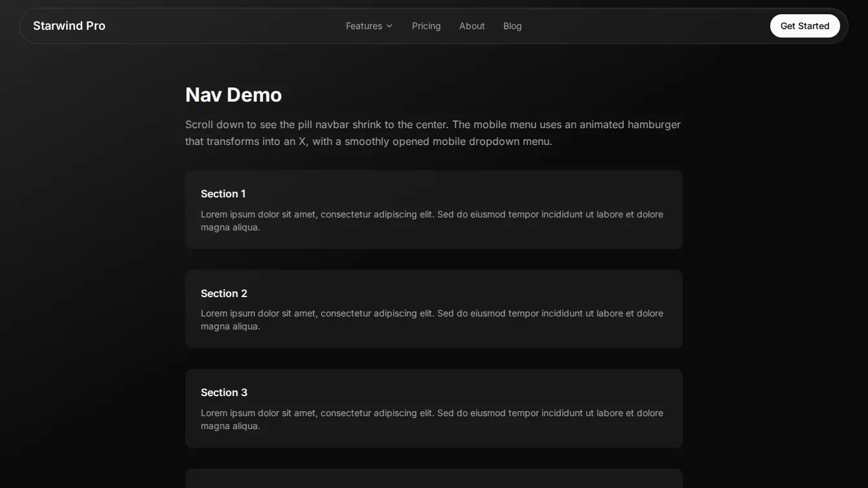Click navbar empty space between logo and Features
This screenshot has height=488, width=868.
(x=227, y=26)
